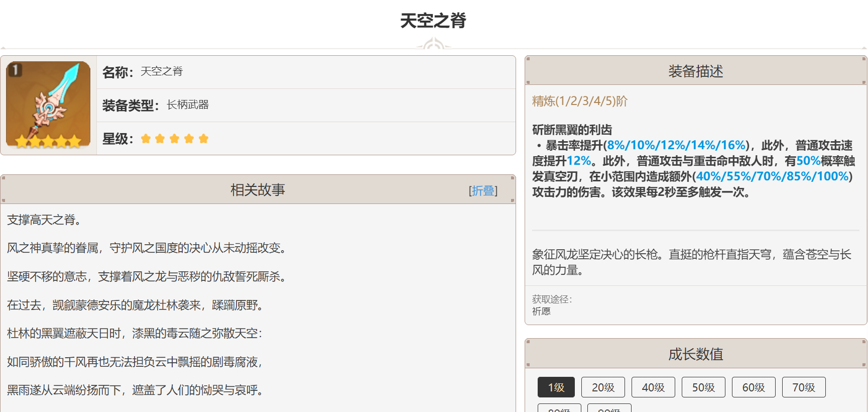Screen dimensions: 868x412
Task: Click the 天空之脊 weapon thumbnail image
Action: [x=48, y=105]
